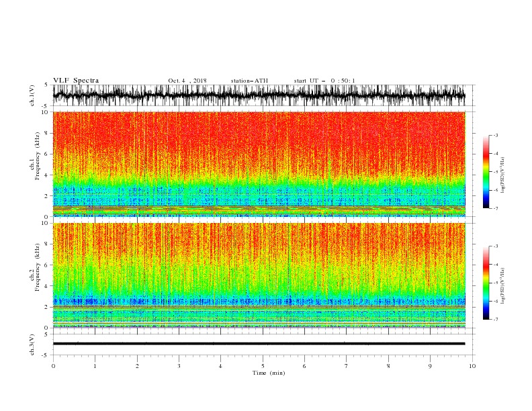Click the 'ch.1(V)' waveform axis label
The width and height of the screenshot is (532, 411).
pos(32,95)
